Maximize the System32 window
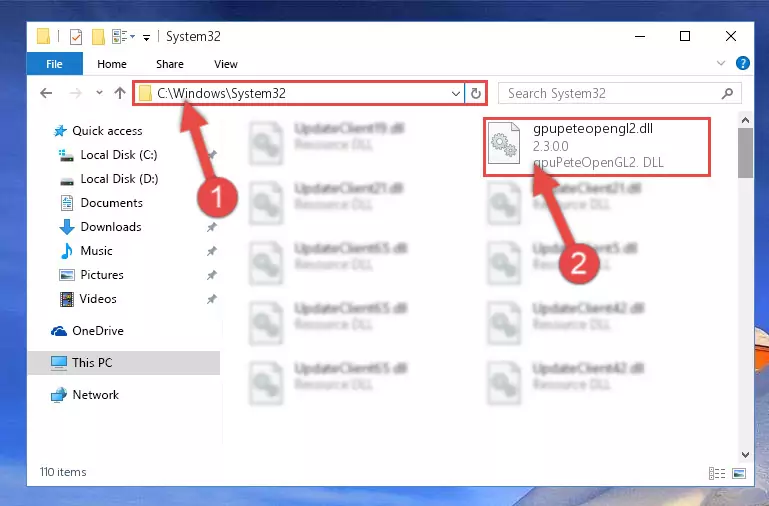 685,36
